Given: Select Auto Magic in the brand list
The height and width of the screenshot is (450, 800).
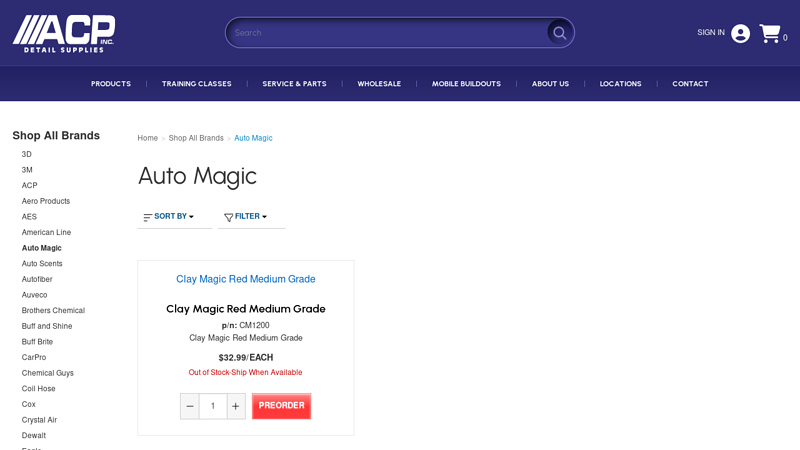Looking at the screenshot, I should click(41, 248).
